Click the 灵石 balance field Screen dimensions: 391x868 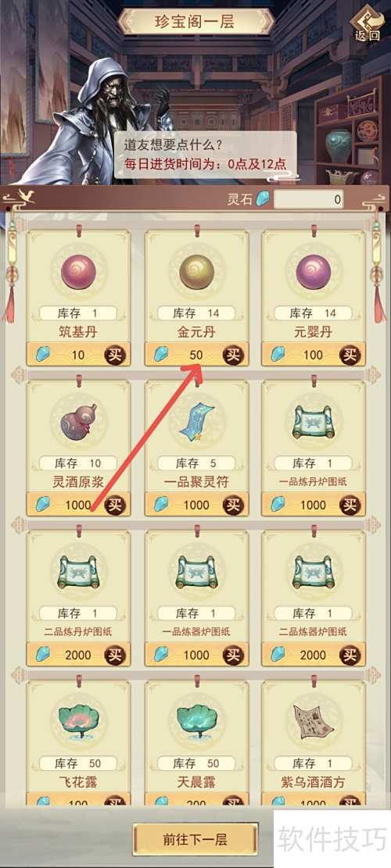tap(308, 200)
